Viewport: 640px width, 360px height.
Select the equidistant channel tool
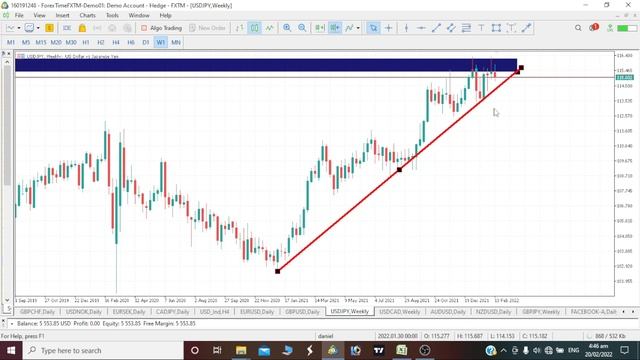coord(451,28)
